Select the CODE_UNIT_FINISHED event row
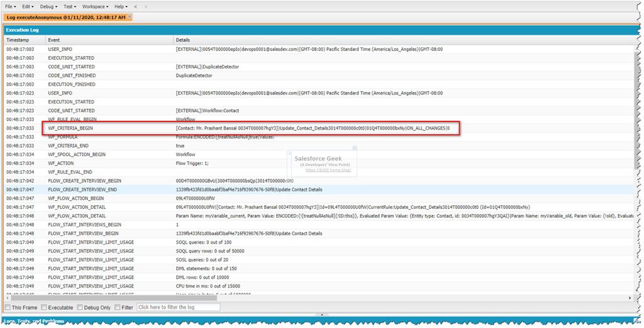 pos(319,76)
